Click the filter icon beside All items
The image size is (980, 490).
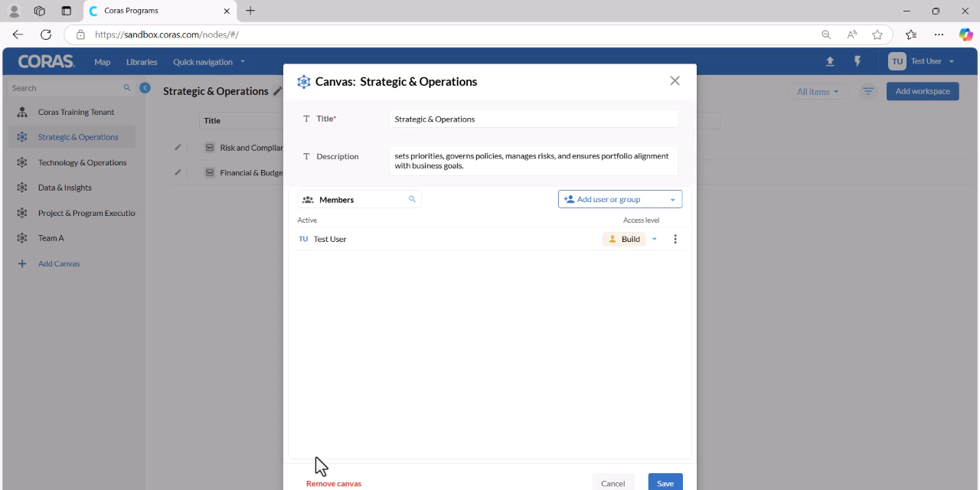click(868, 91)
